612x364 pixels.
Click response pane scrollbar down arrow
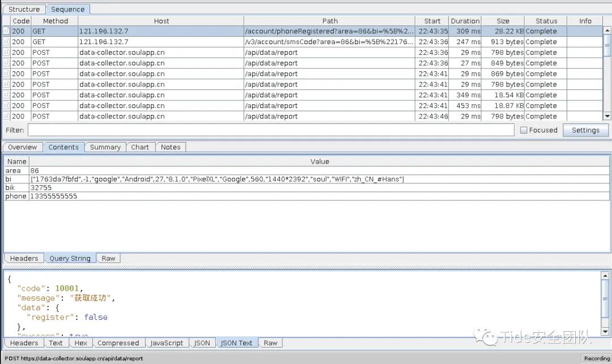[x=605, y=332]
